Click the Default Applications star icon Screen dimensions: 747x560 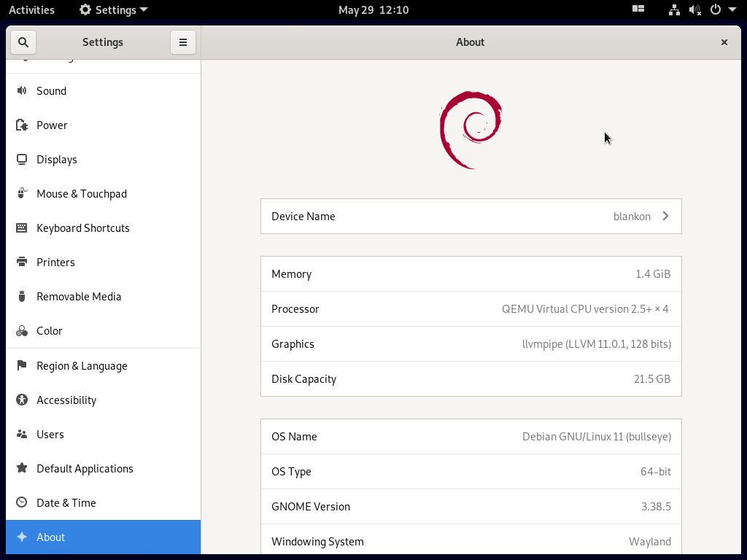[21, 468]
